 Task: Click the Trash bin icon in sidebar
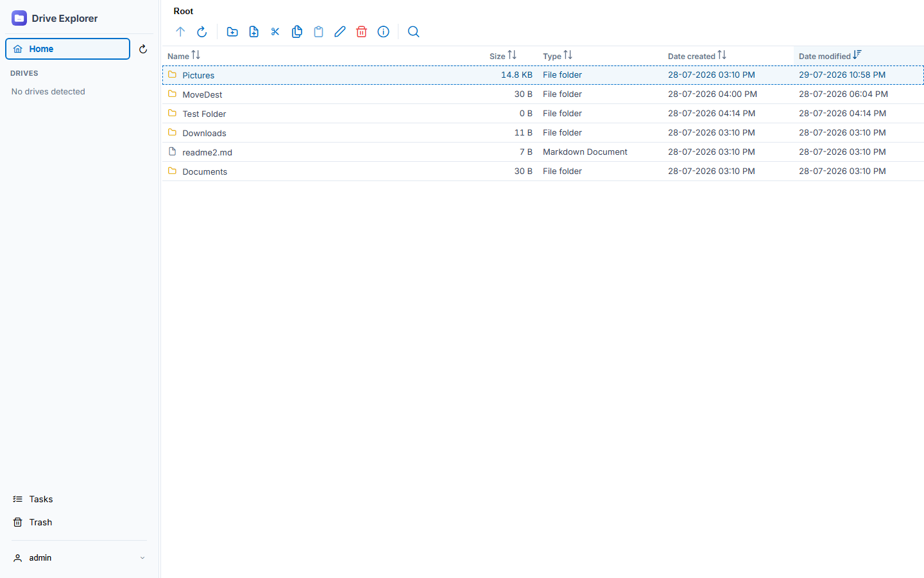(18, 522)
